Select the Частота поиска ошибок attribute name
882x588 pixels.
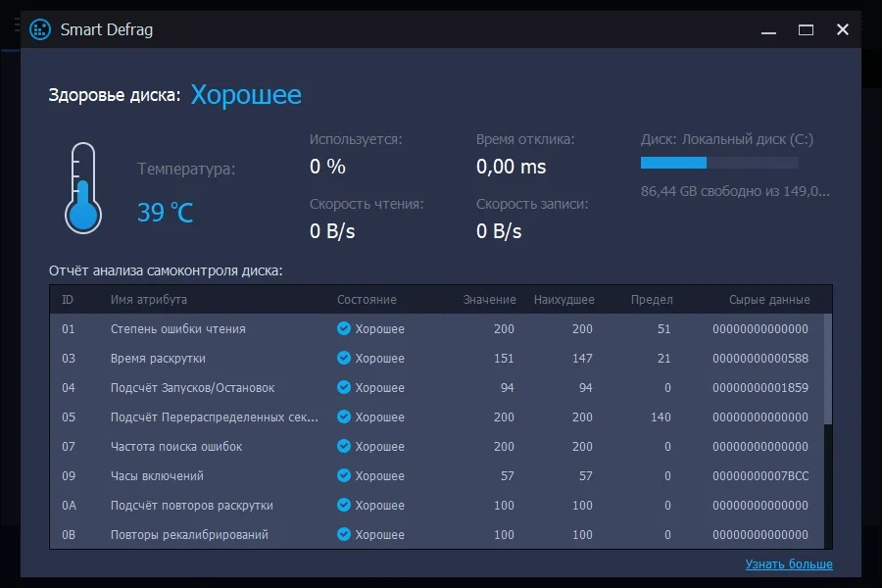176,446
